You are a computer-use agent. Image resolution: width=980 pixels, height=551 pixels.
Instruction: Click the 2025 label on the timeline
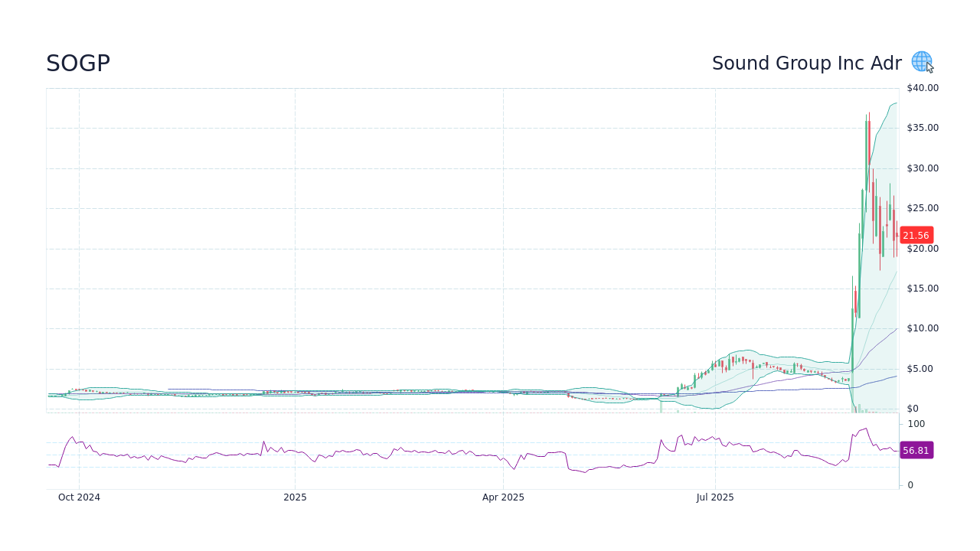(295, 497)
